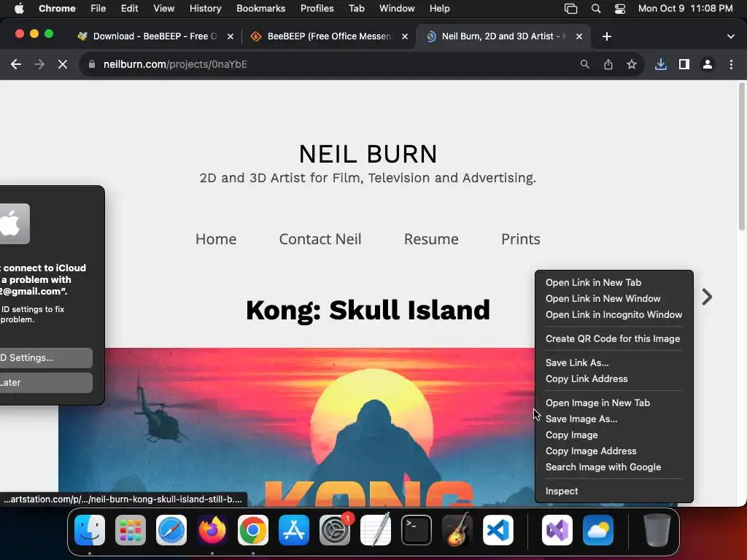747x560 pixels.
Task: Open Trash from the Dock
Action: click(657, 530)
